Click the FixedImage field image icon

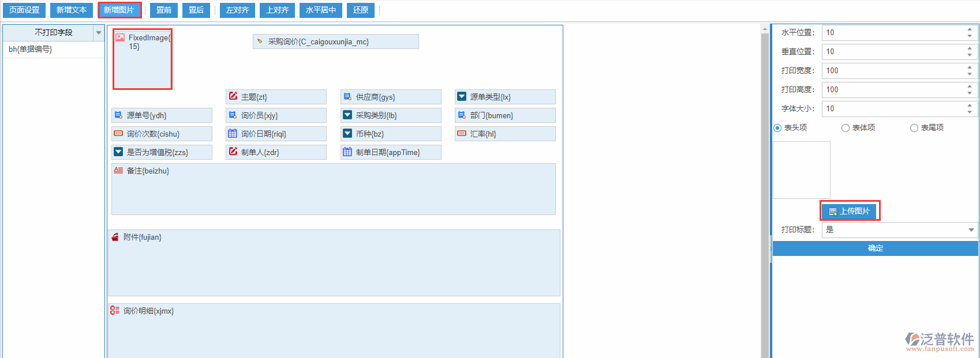120,37
